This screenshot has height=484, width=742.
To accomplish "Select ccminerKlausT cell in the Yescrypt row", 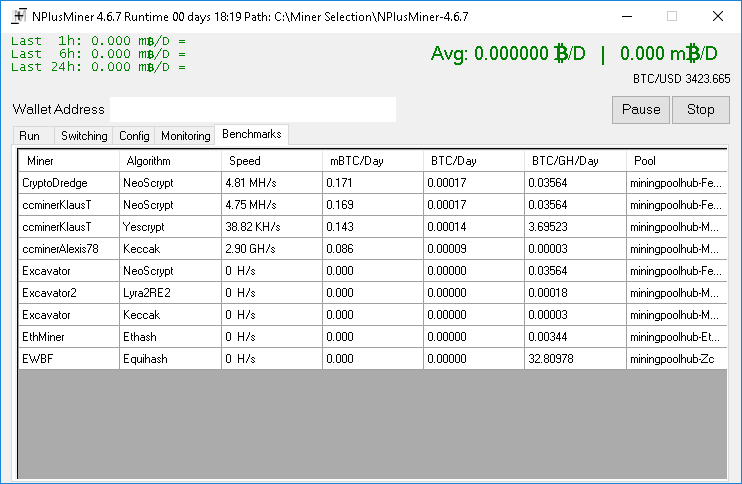I will tap(69, 227).
